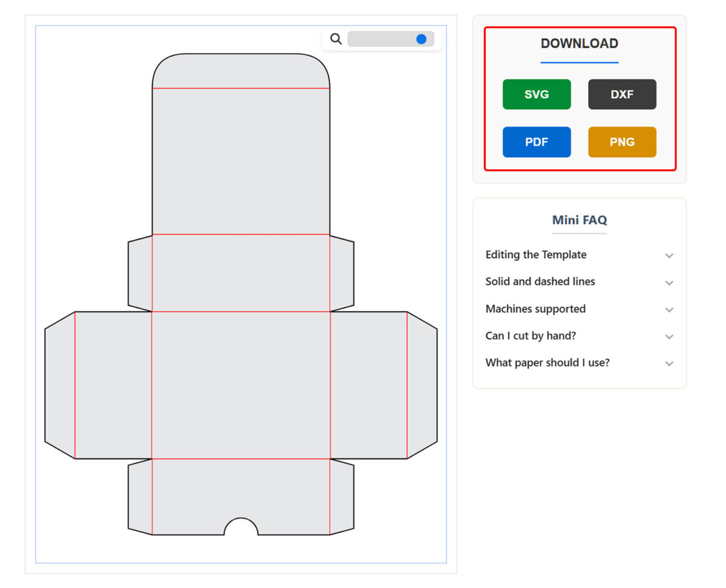Click the rounded top flap of box template

[241, 71]
